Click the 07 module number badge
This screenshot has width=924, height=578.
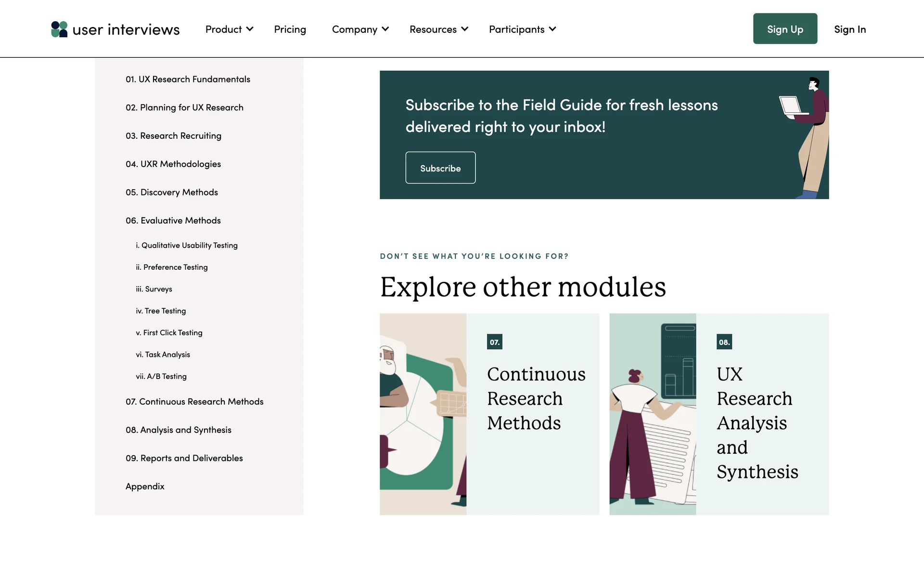[494, 342]
